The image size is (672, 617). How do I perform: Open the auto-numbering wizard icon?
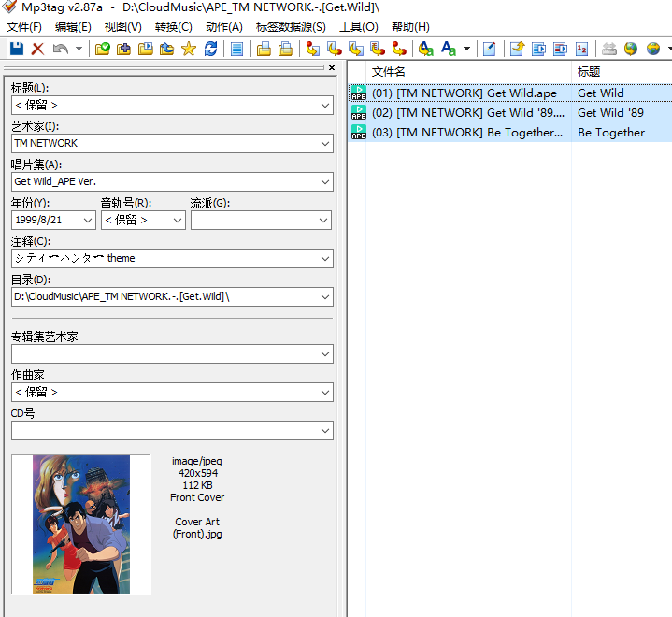click(x=581, y=49)
